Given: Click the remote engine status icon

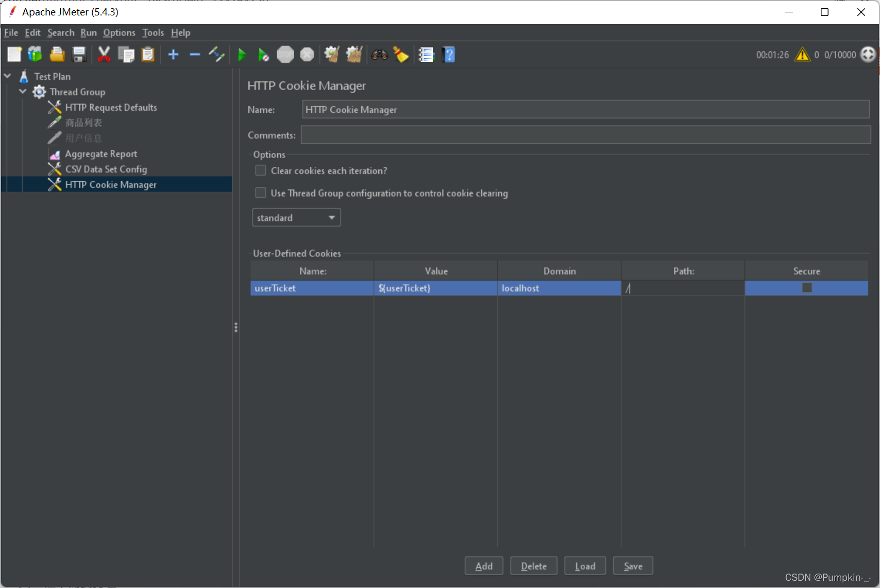Looking at the screenshot, I should (x=868, y=54).
